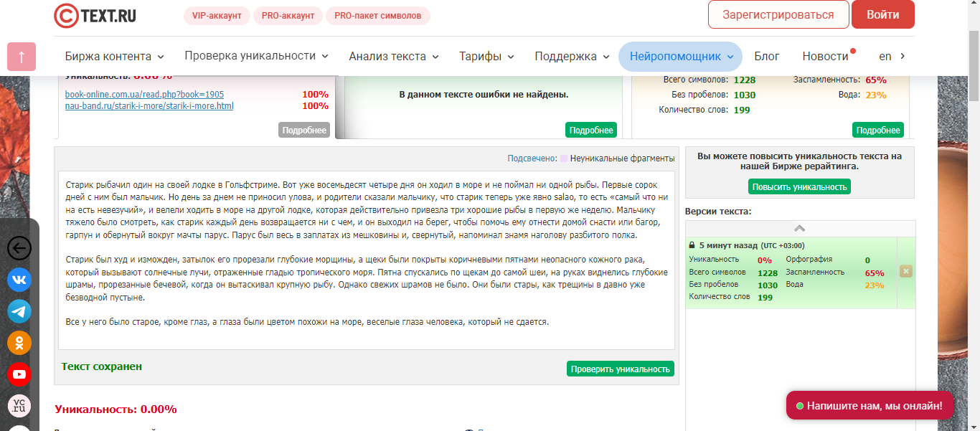Click inside the checked text area
Viewport: 980px width, 431px height.
click(x=367, y=260)
